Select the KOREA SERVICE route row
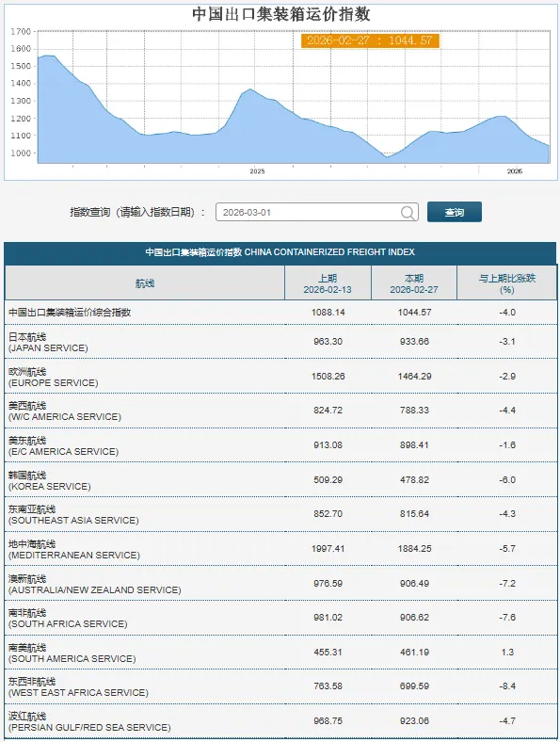This screenshot has width=560, height=742. click(280, 480)
